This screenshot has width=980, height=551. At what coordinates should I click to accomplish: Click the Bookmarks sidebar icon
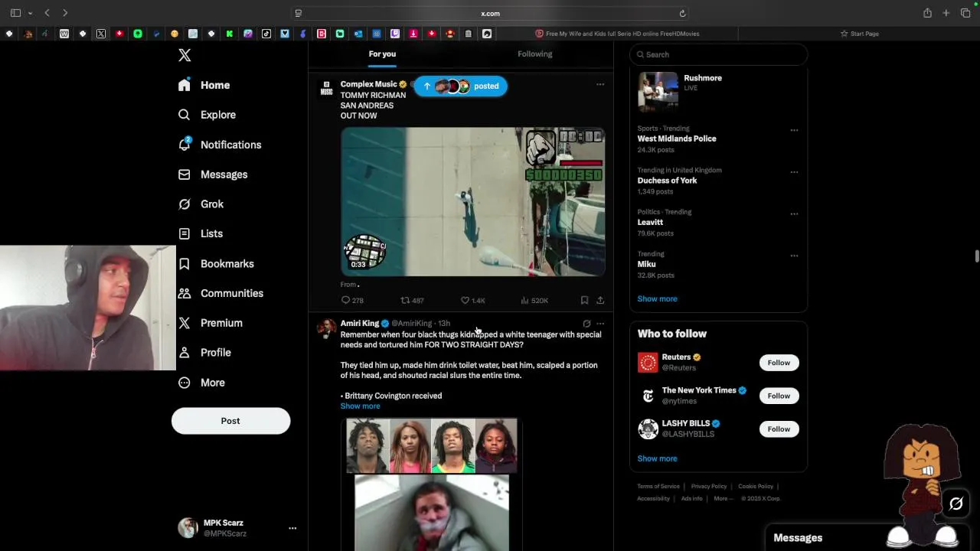pos(184,263)
